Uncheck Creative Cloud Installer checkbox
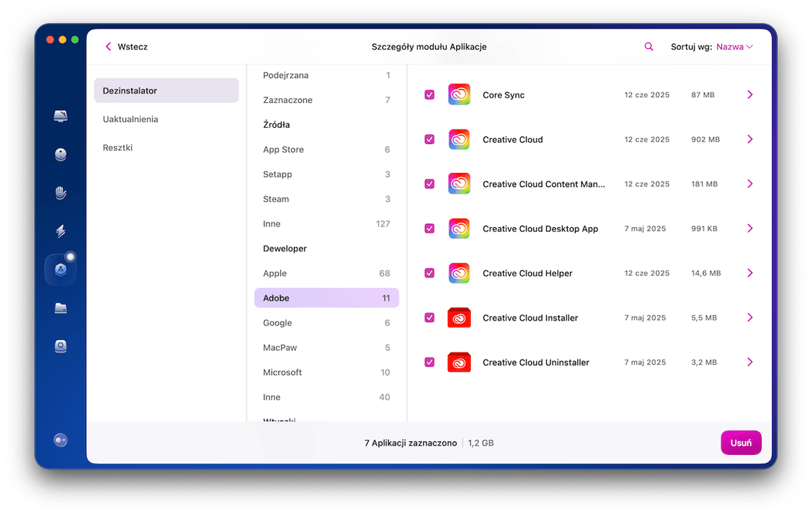812x515 pixels. [429, 318]
